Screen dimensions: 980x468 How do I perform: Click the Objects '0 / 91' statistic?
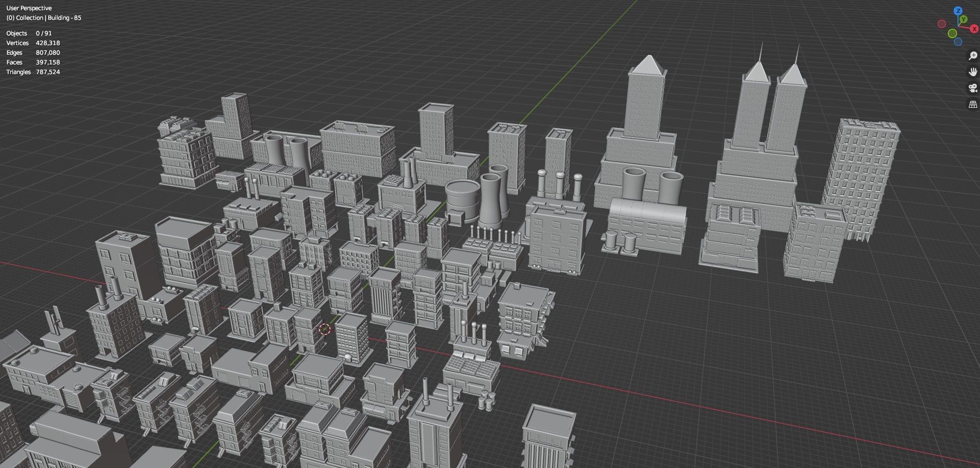44,33
